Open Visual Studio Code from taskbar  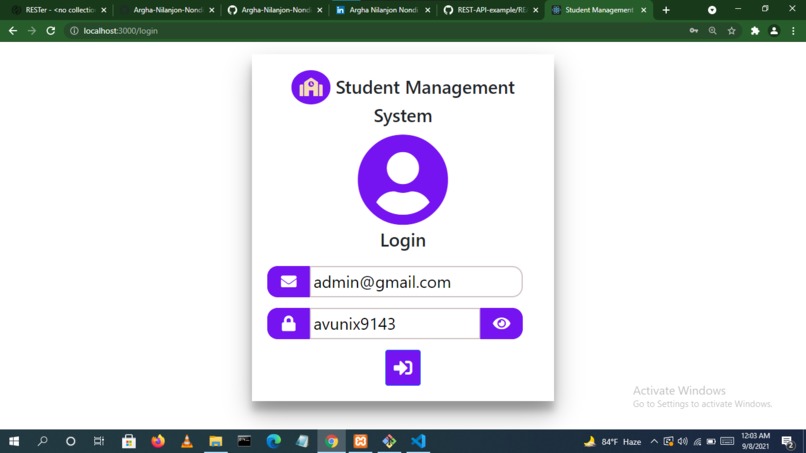pos(418,441)
